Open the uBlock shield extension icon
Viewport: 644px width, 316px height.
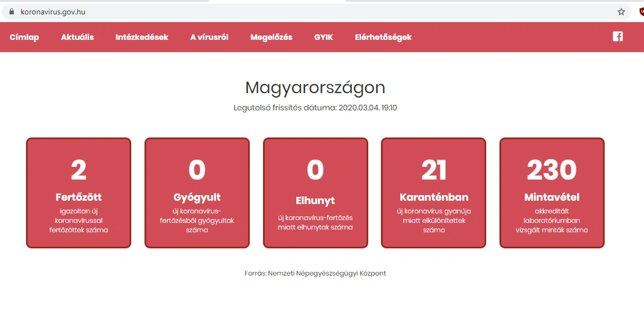tap(641, 12)
